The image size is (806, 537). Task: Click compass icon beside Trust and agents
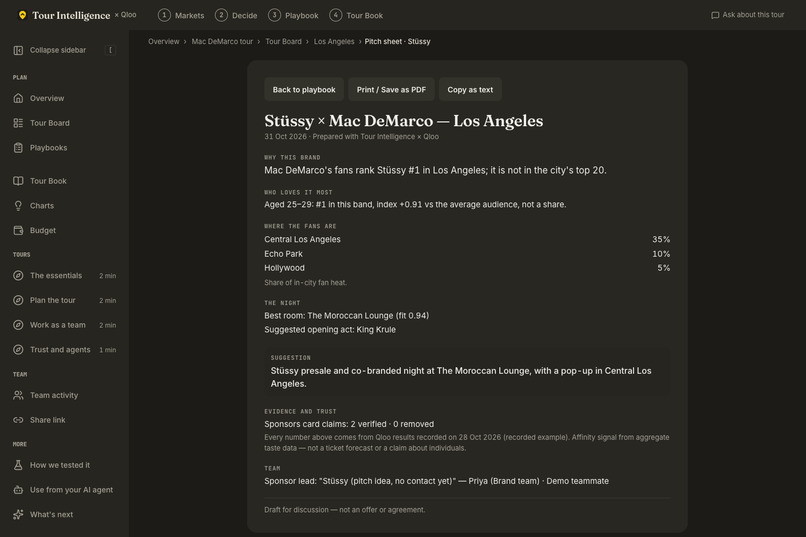coord(18,349)
